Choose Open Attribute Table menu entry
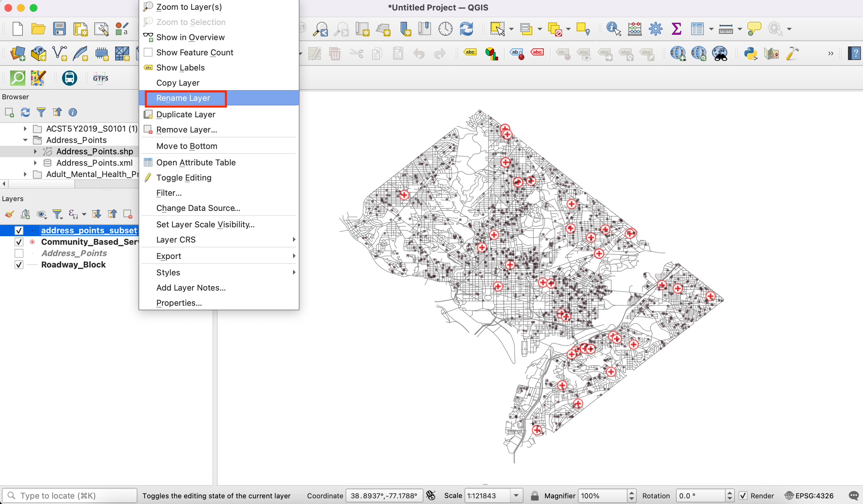The height and width of the screenshot is (504, 863). pyautogui.click(x=196, y=163)
